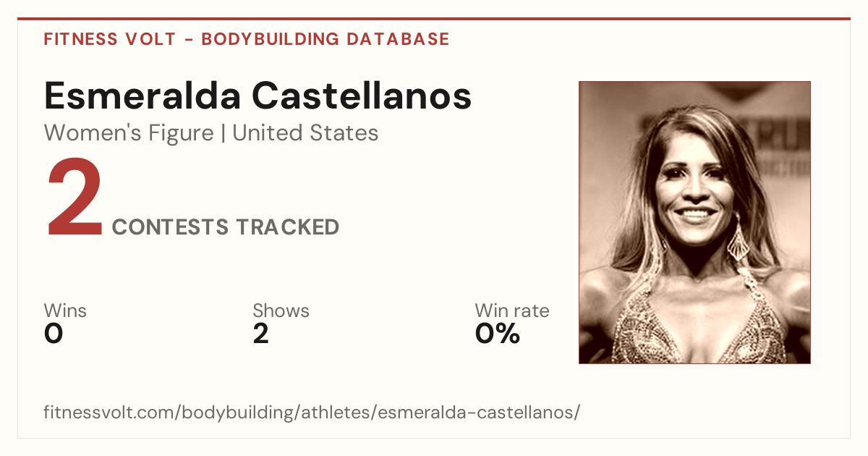Click the 2 value under Shows

point(260,334)
